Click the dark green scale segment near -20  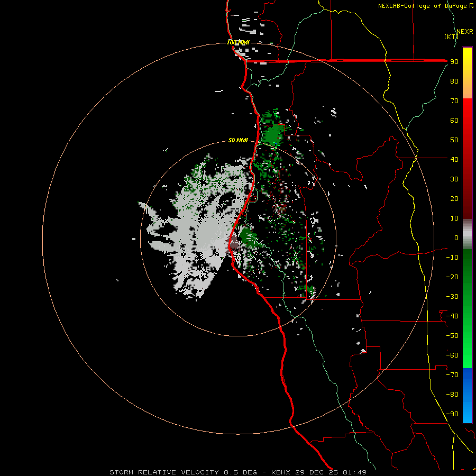point(467,270)
